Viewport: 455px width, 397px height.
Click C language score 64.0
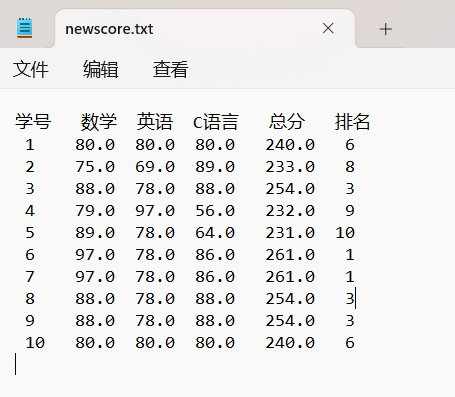coord(215,233)
